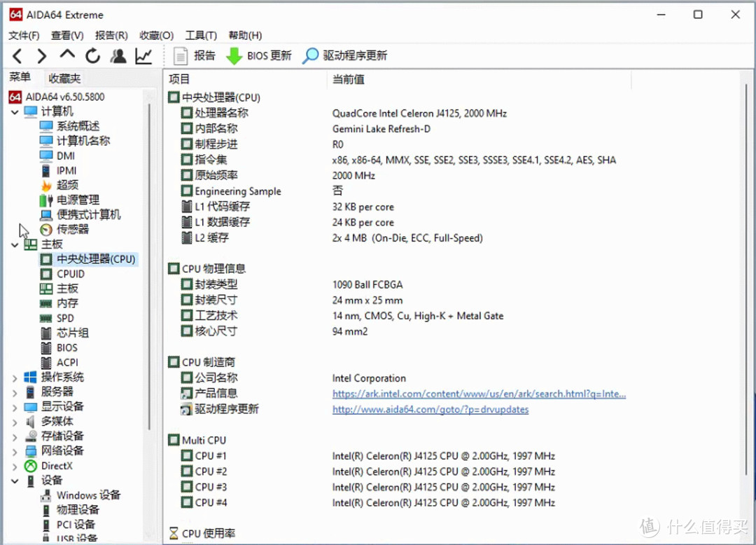Select 芯片组 chip icon item

(64, 333)
